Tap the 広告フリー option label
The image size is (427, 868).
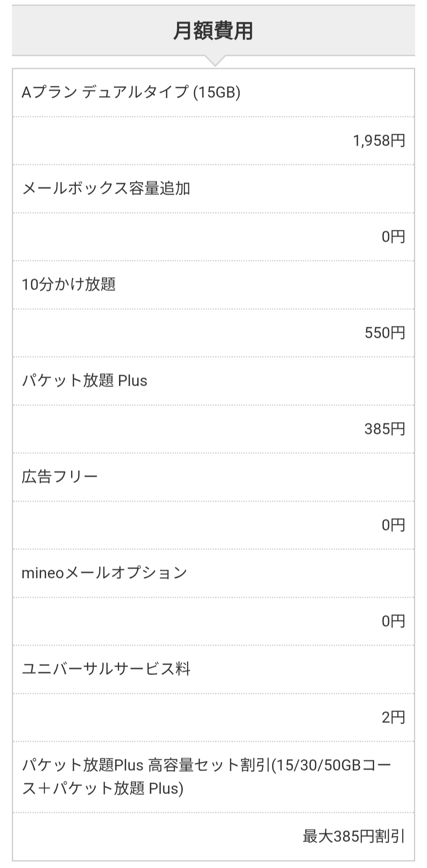click(x=60, y=477)
